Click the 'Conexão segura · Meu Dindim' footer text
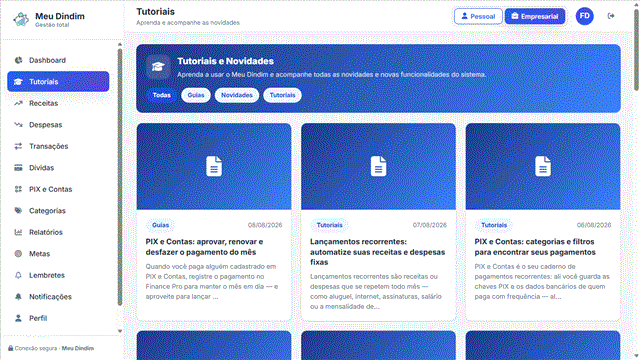The width and height of the screenshot is (640, 360). tap(54, 348)
